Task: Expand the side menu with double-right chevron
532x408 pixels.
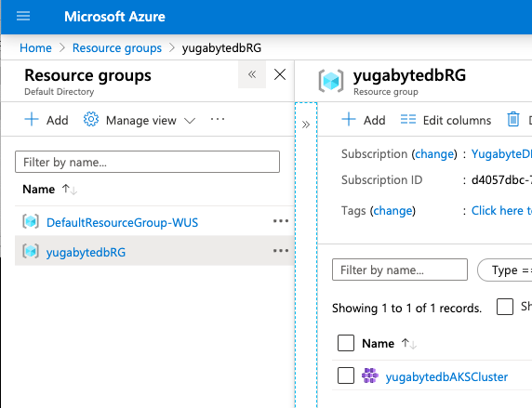Action: (306, 125)
